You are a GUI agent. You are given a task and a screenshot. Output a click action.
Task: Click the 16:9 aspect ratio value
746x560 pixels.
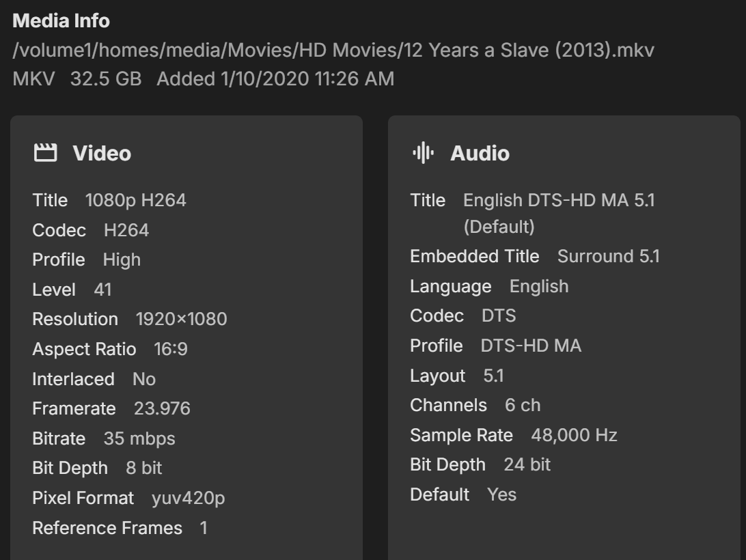(x=171, y=349)
